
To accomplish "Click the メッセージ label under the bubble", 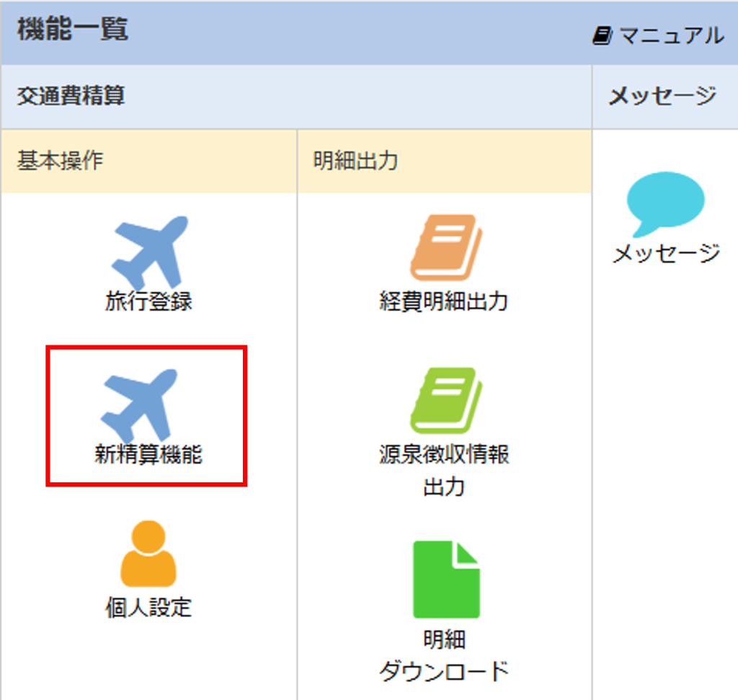I will (x=666, y=254).
